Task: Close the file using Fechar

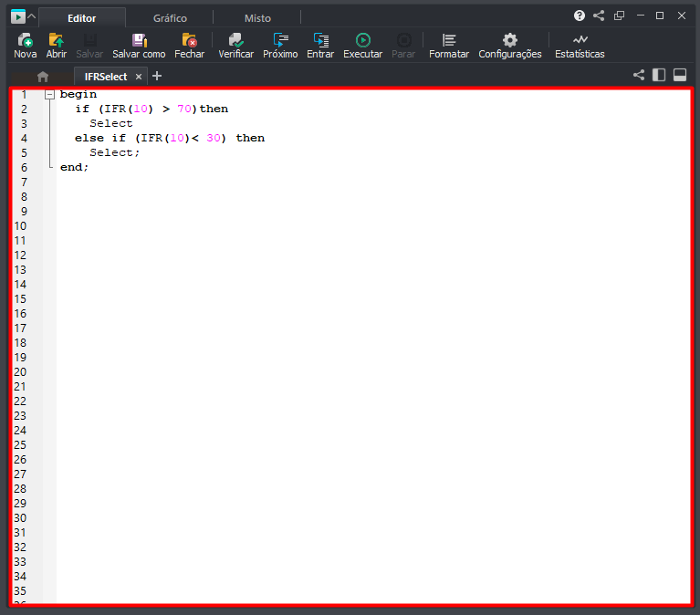Action: (189, 40)
